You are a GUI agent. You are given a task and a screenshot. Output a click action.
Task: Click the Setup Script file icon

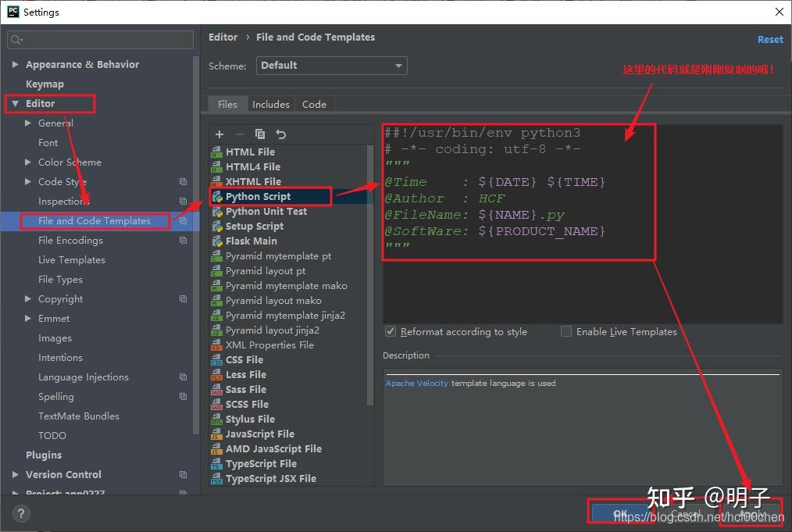(x=217, y=227)
